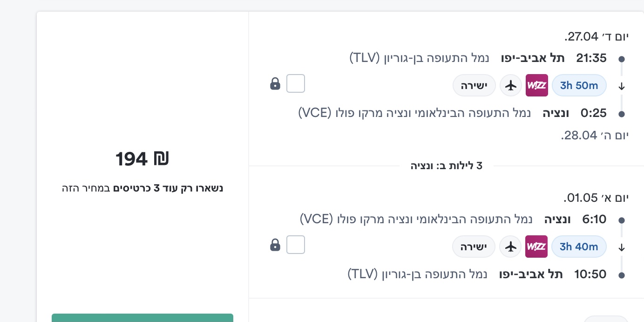644x322 pixels.
Task: Click the green booking button below the price
Action: coord(142,318)
